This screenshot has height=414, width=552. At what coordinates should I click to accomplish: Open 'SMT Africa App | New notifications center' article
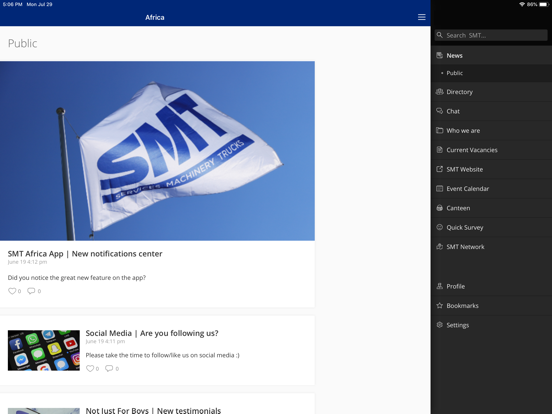click(85, 253)
